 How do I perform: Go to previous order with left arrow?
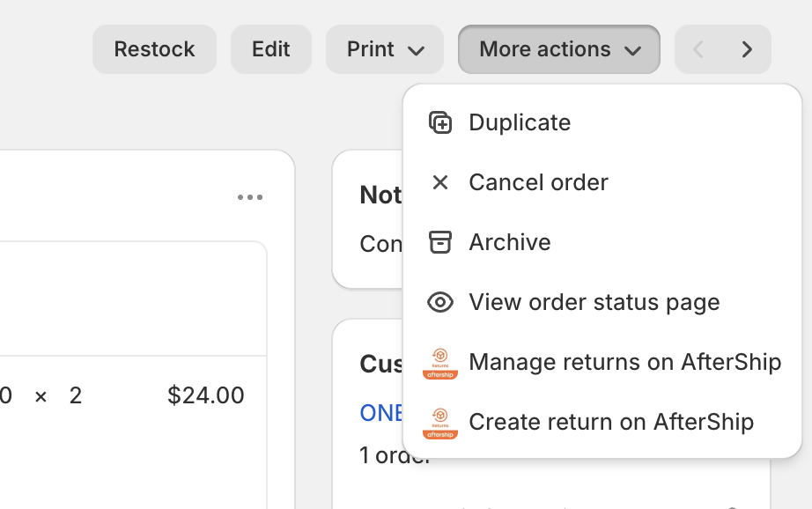click(x=698, y=49)
